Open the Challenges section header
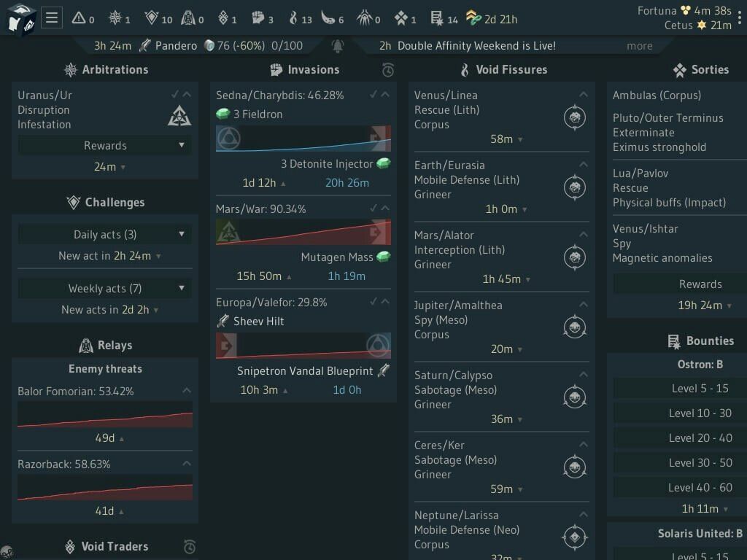 click(x=106, y=203)
